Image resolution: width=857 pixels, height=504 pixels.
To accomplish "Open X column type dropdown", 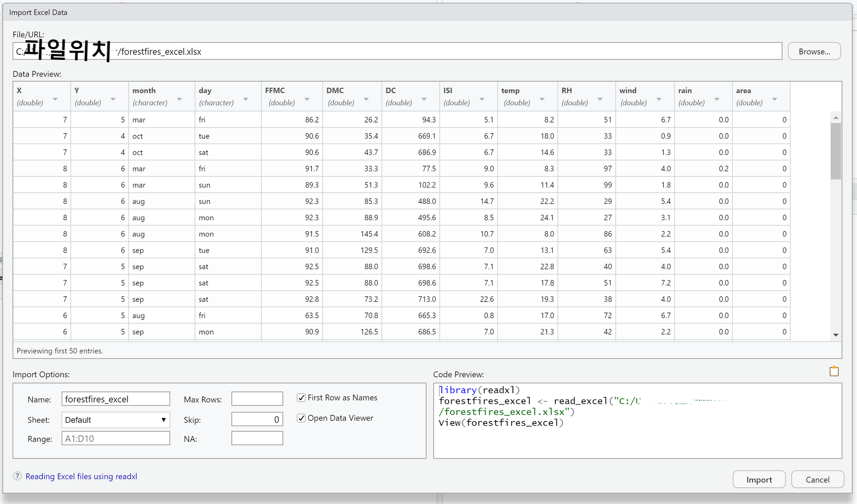I will pos(55,99).
